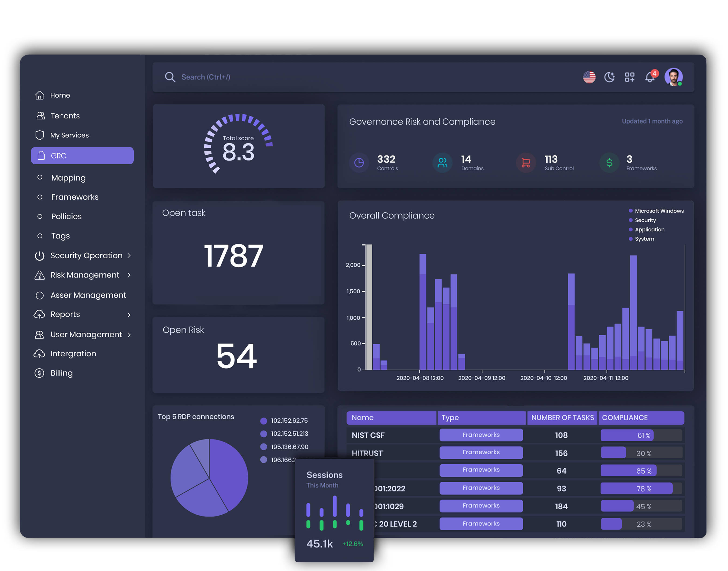
Task: Expand the Security Operation chevron
Action: (x=129, y=256)
